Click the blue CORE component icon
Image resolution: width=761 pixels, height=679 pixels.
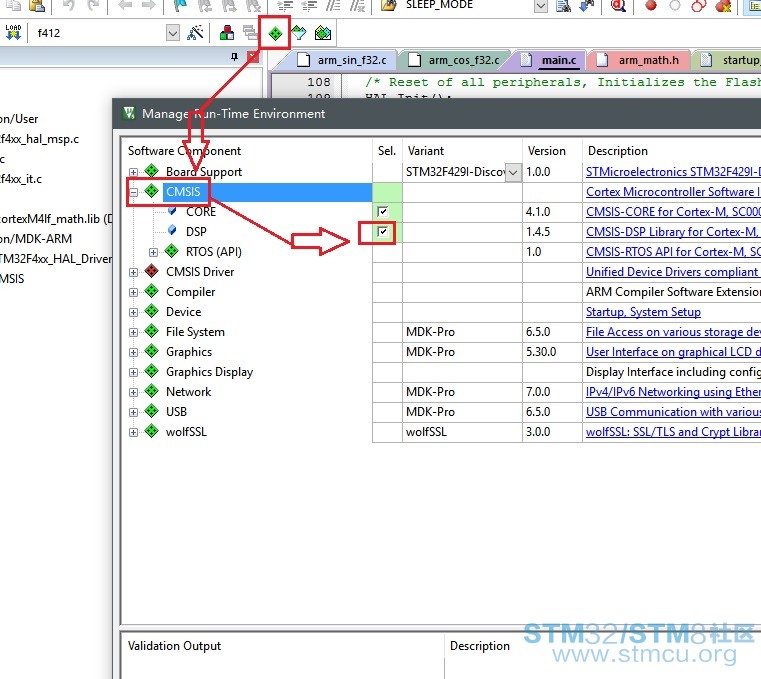pos(172,211)
